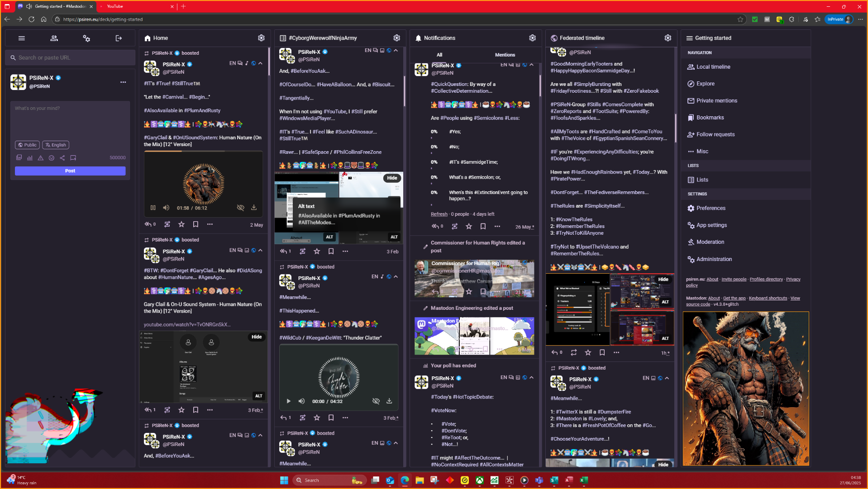This screenshot has height=489, width=868.
Task: Open #CyborgWerewolfNinjaArmy column settings gear
Action: tap(396, 38)
